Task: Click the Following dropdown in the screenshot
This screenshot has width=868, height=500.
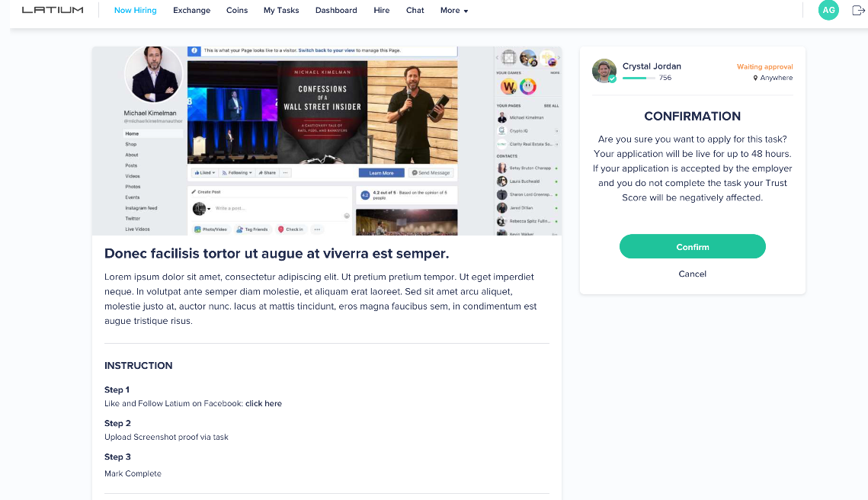Action: (x=237, y=173)
